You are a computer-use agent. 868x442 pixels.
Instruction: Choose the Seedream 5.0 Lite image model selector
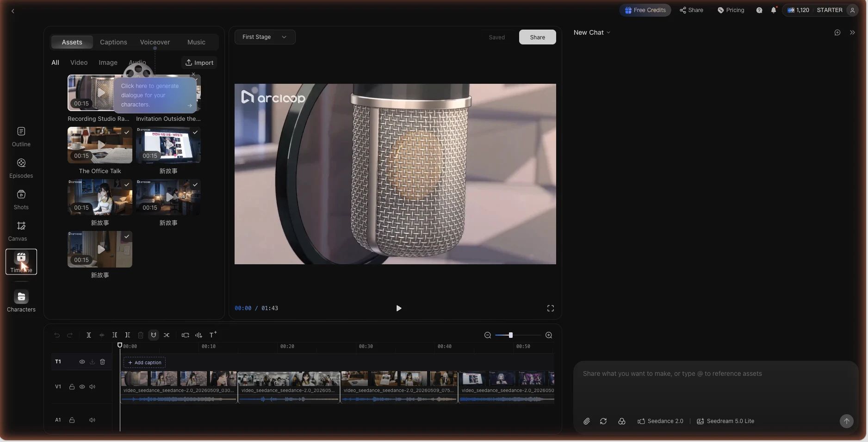point(725,421)
